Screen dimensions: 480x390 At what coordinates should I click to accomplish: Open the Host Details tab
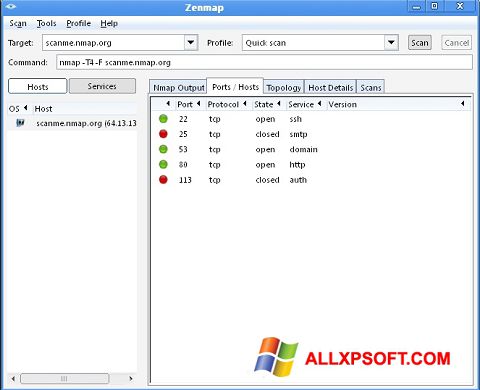330,87
